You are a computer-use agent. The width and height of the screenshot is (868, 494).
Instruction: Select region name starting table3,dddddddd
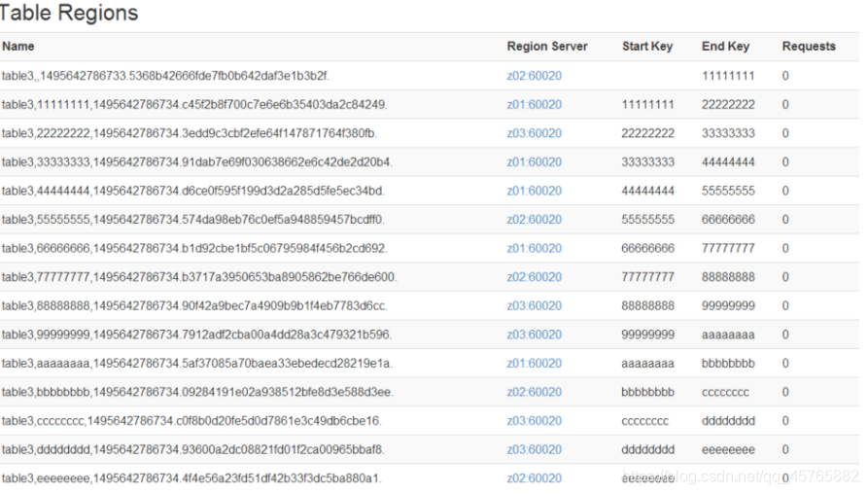pos(193,450)
